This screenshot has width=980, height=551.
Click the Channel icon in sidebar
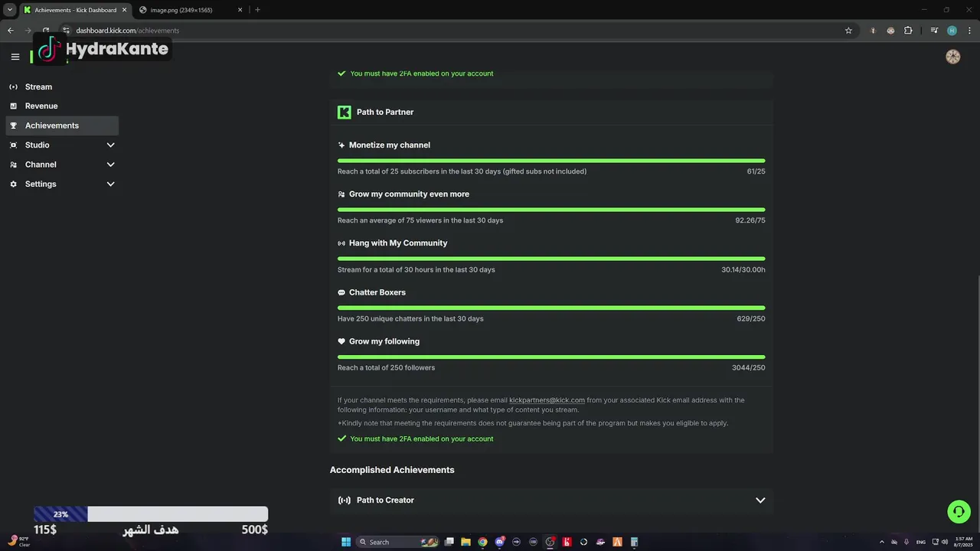pyautogui.click(x=13, y=165)
